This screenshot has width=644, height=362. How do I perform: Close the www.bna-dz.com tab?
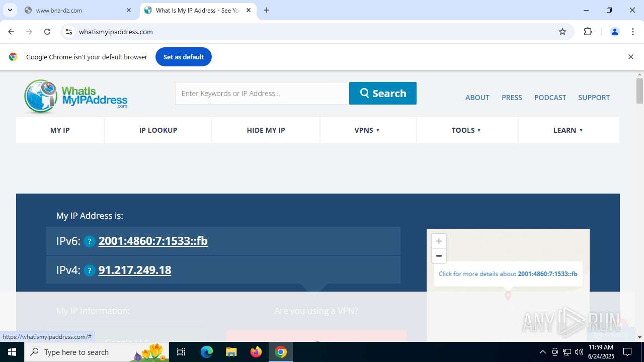coord(129,10)
